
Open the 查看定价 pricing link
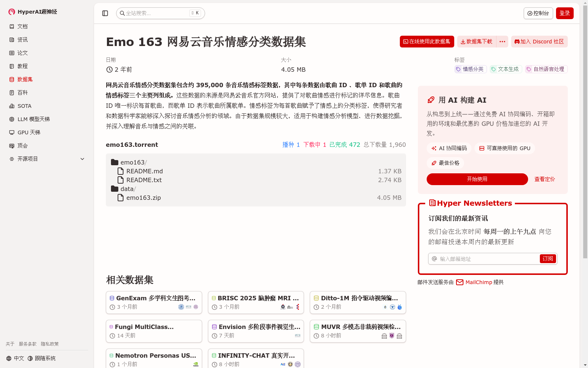pyautogui.click(x=545, y=179)
